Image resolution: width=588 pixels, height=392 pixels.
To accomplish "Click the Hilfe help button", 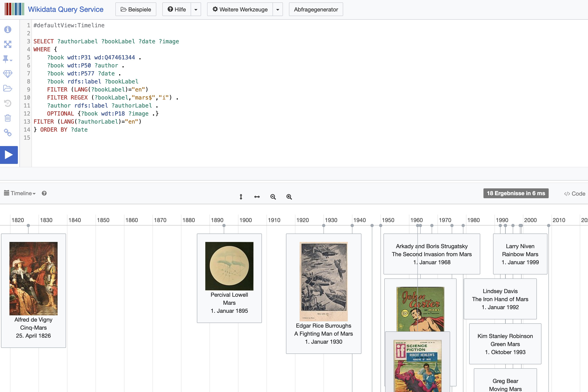I will click(177, 9).
